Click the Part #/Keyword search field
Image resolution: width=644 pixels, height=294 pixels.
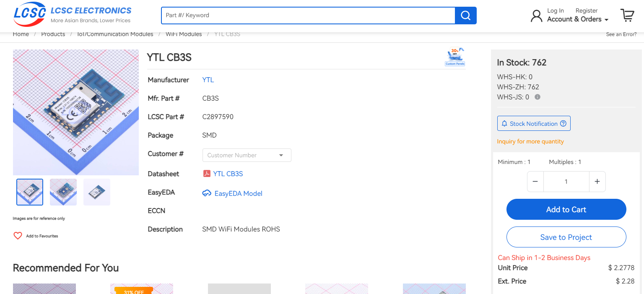tap(308, 16)
